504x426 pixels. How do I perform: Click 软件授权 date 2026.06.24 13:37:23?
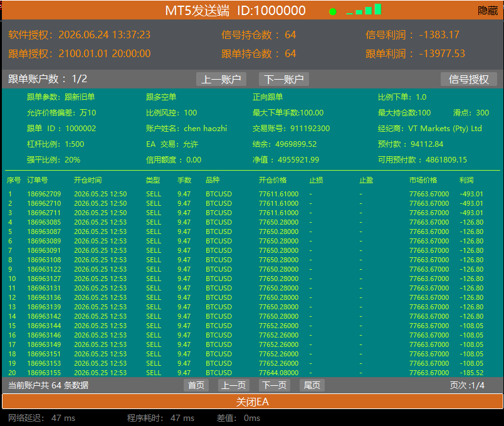pos(105,35)
